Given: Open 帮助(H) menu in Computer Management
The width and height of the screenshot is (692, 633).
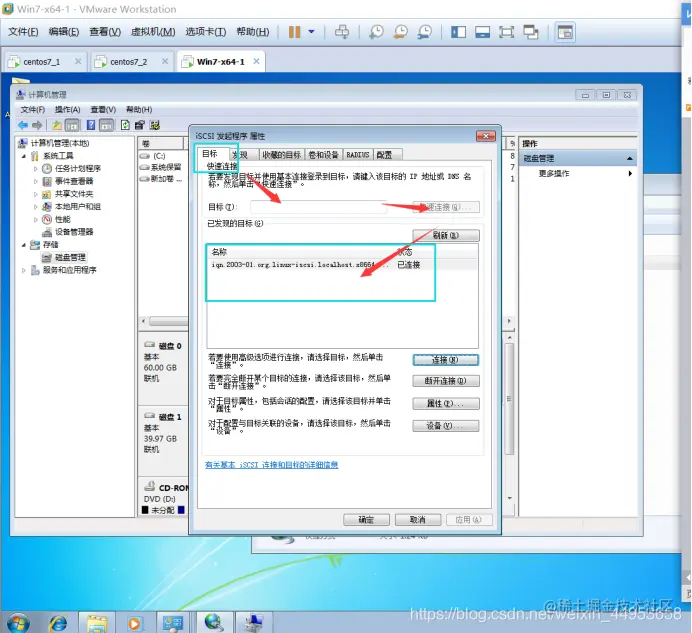Looking at the screenshot, I should tap(139, 109).
